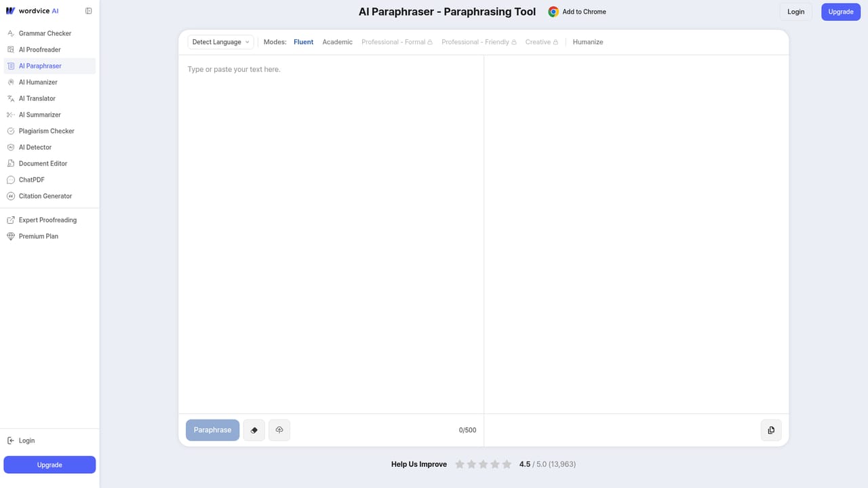The image size is (868, 488).
Task: Click the Plagiarism Checker icon
Action: [11, 131]
